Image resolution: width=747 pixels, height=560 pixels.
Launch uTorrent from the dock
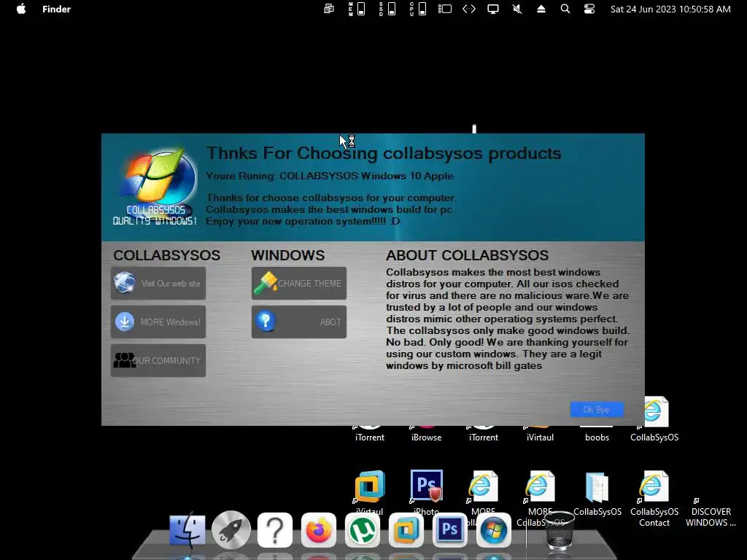click(363, 530)
